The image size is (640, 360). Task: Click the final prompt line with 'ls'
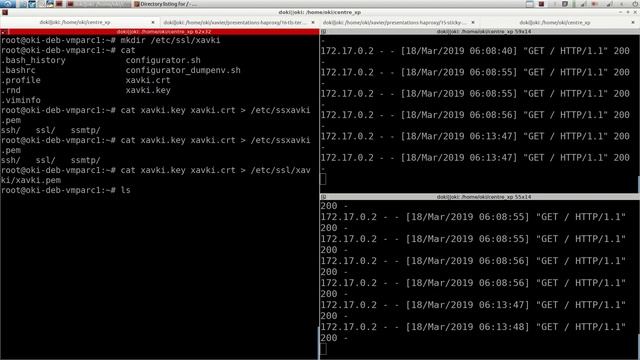[66, 190]
